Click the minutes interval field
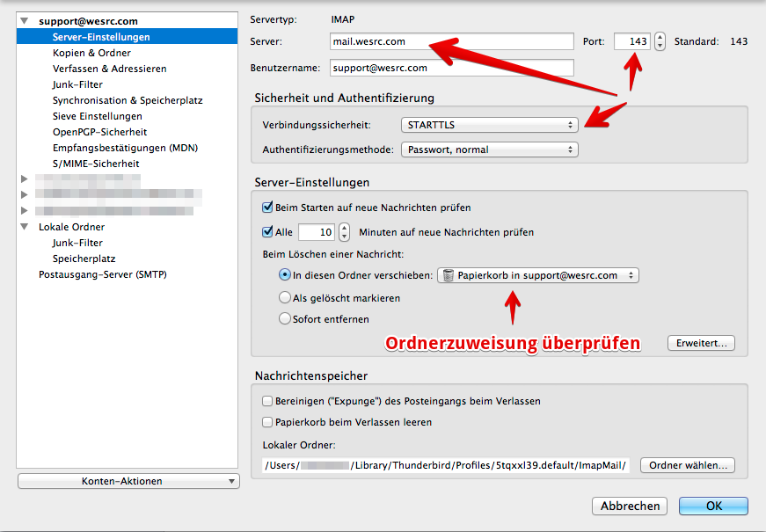766x532 pixels. point(317,232)
